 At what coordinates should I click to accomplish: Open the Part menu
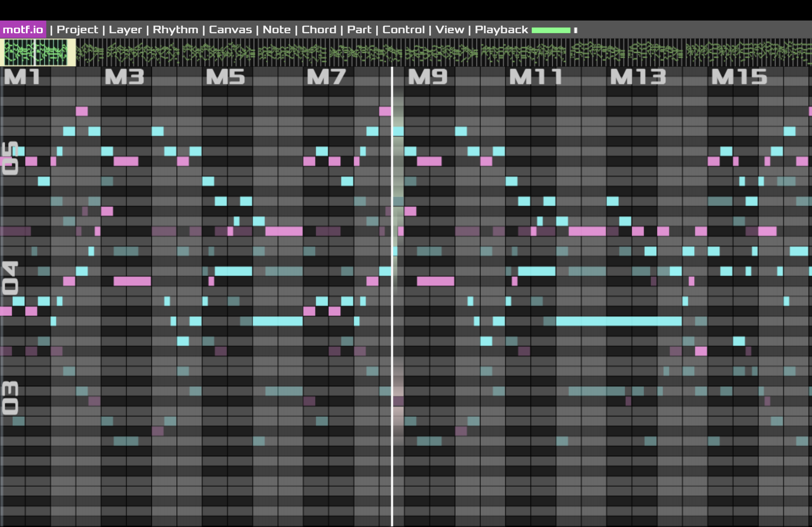[x=359, y=30]
